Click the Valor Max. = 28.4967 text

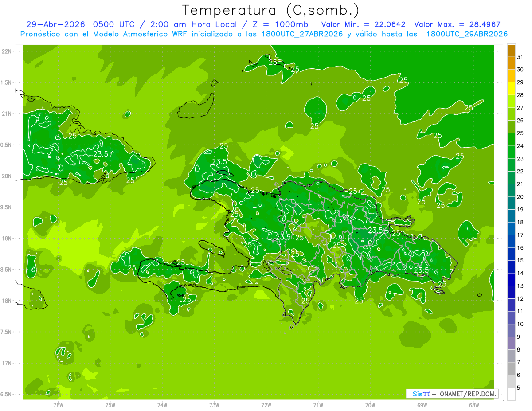457,24
